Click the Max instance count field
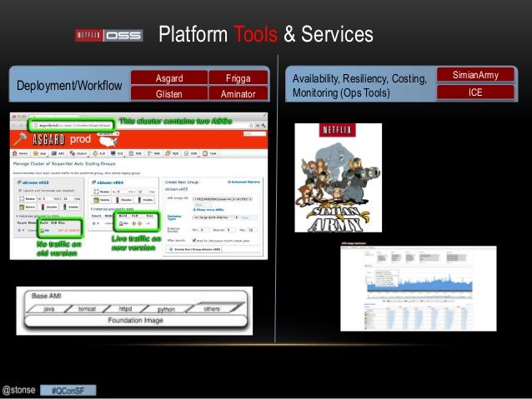Image resolution: width=532 pixels, height=399 pixels. point(253,230)
